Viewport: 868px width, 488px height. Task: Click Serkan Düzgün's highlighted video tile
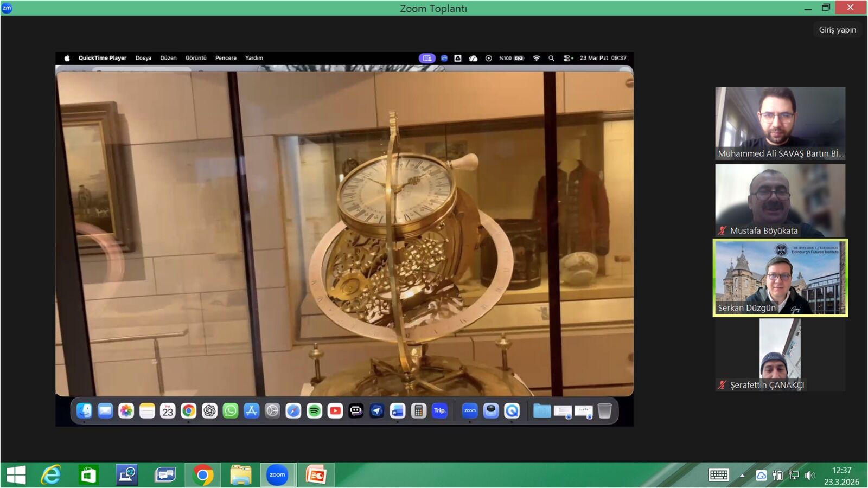click(x=780, y=278)
